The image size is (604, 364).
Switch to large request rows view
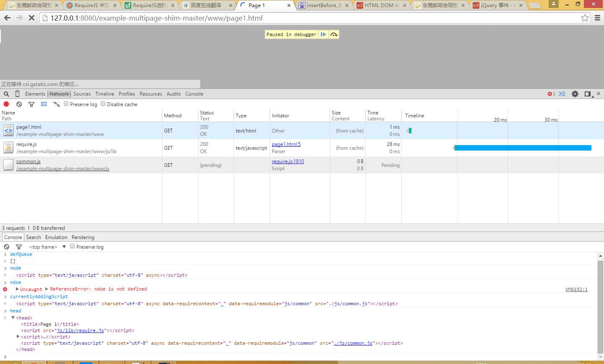tap(44, 104)
